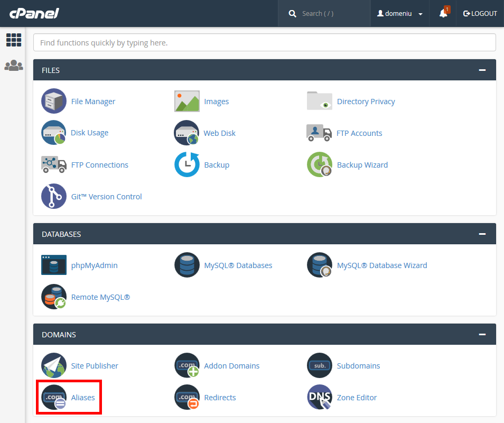
Task: Open the Subdomains icon
Action: [320, 365]
